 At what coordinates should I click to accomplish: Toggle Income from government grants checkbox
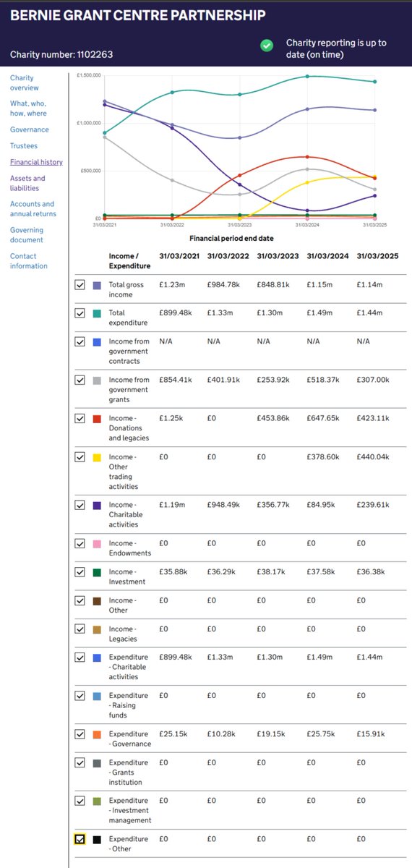coord(80,380)
